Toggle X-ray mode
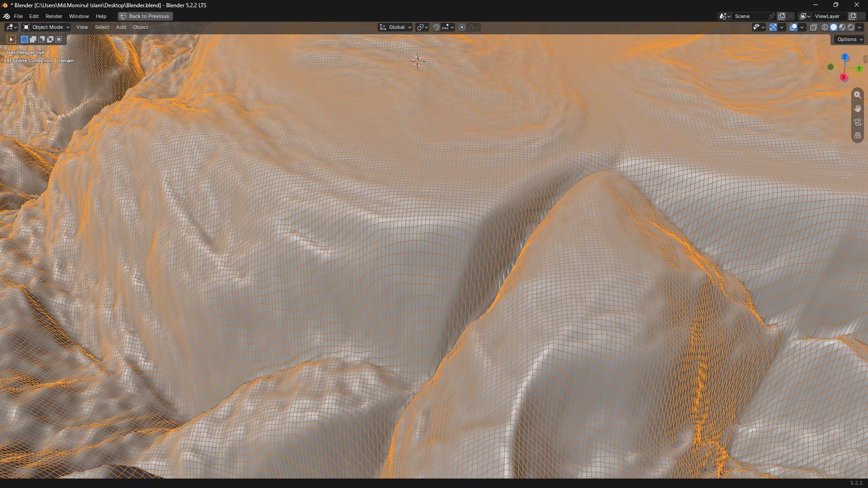Viewport: 868px width, 488px height. click(x=813, y=27)
